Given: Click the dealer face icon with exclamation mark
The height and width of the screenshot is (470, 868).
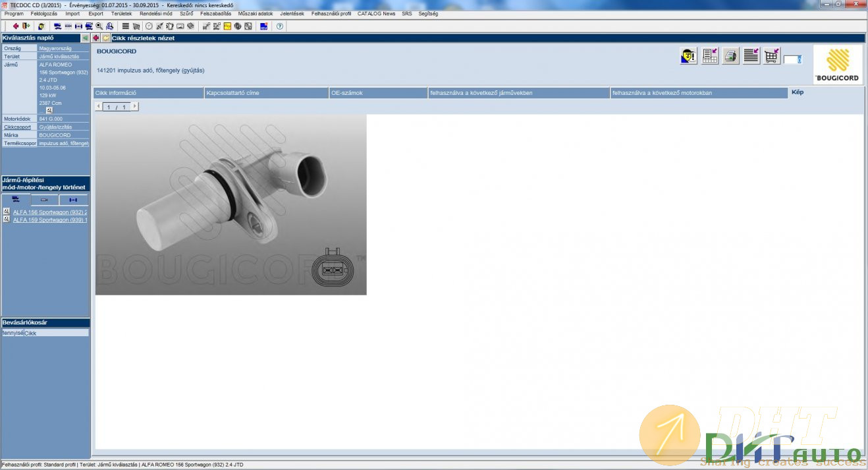Looking at the screenshot, I should pos(688,56).
